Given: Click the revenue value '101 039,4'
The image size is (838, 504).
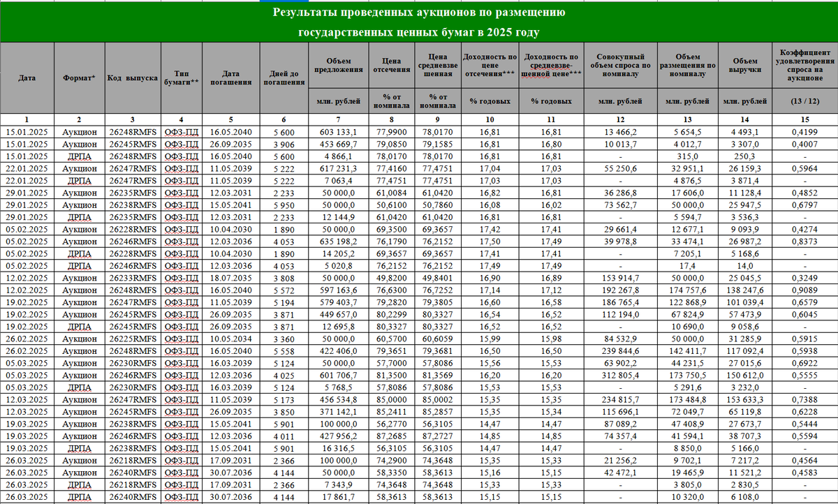Looking at the screenshot, I should click(x=745, y=303).
